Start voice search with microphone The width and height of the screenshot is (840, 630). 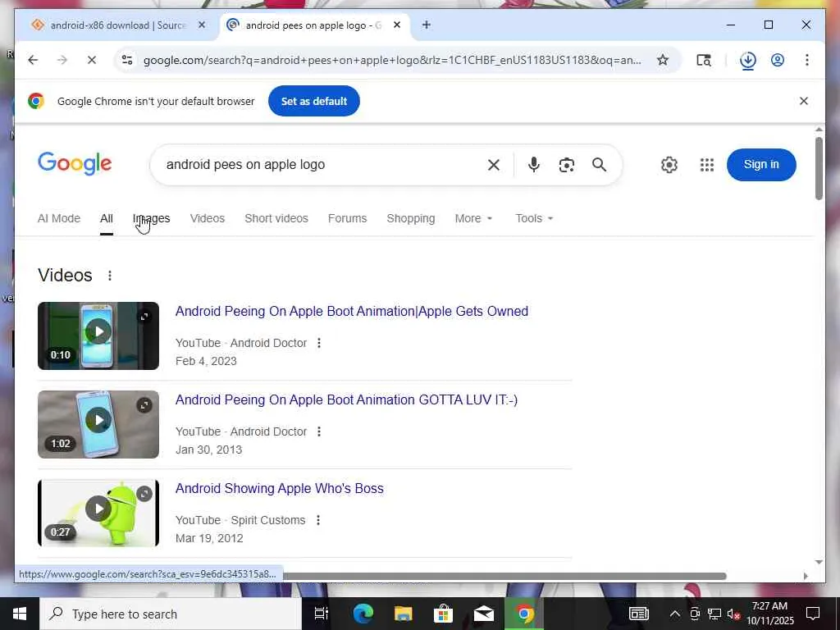(x=533, y=164)
